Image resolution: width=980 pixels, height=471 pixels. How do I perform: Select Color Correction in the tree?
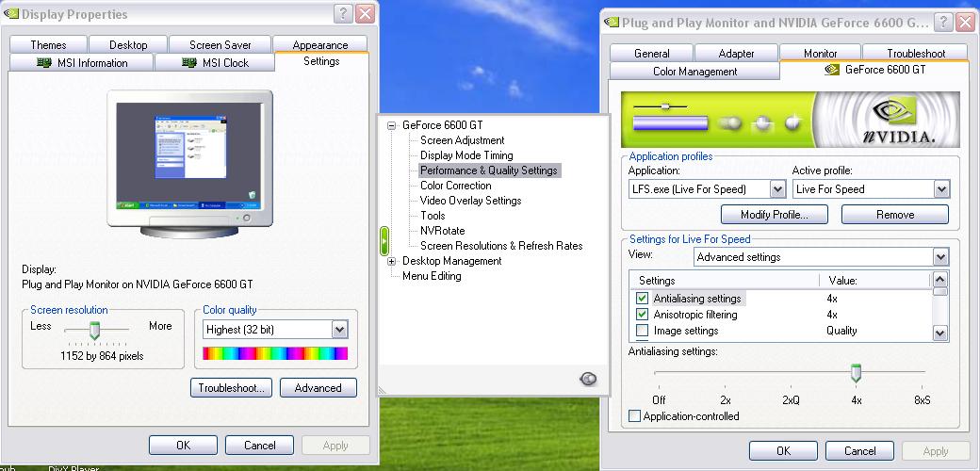456,186
